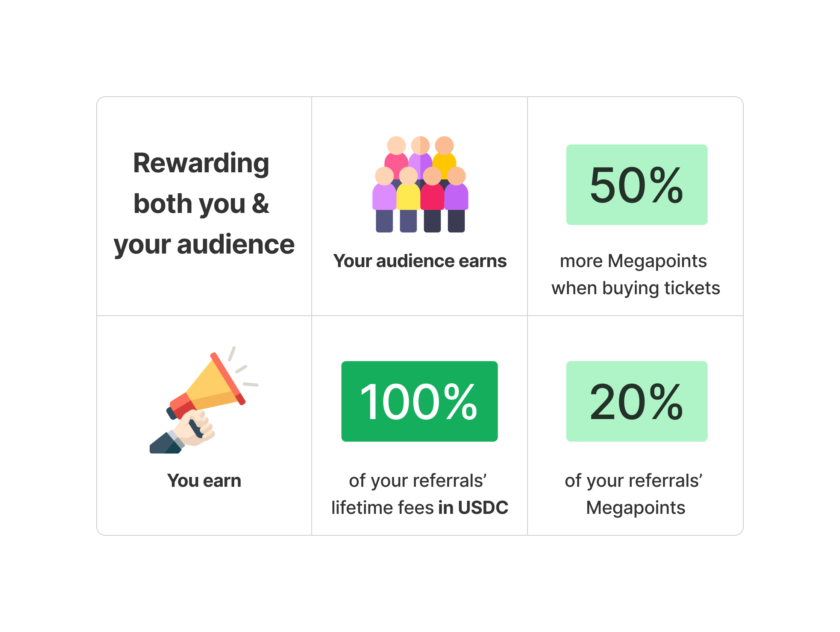
Task: Click the dark green 100% badge
Action: (x=419, y=401)
